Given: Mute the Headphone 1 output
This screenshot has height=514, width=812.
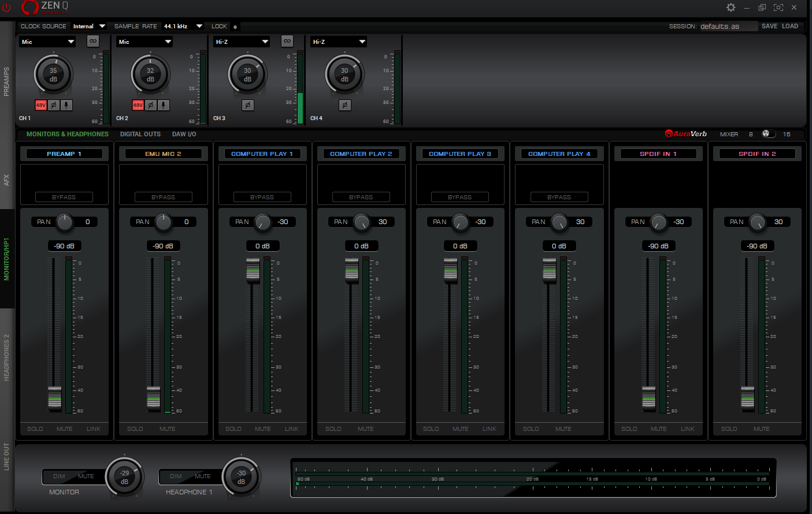Looking at the screenshot, I should click(203, 476).
